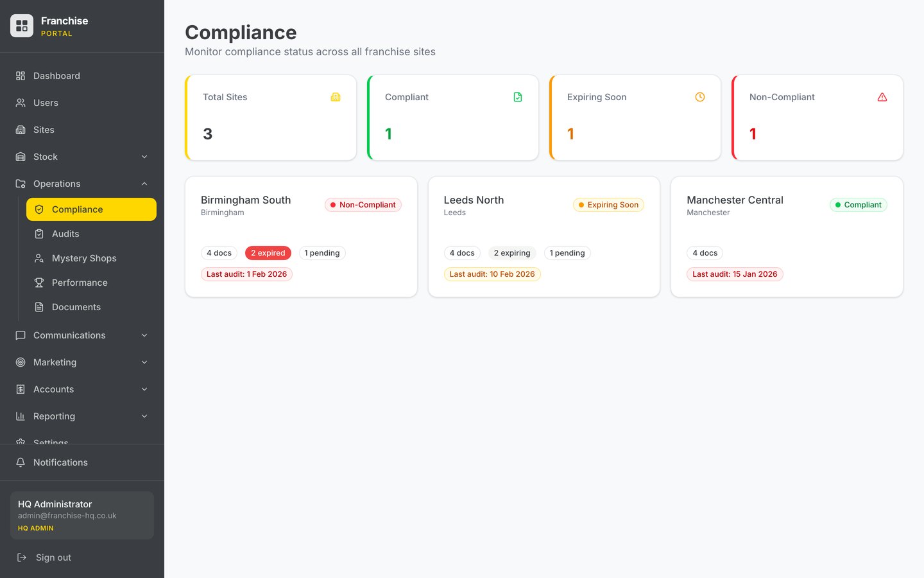Image resolution: width=924 pixels, height=578 pixels.
Task: Open the Audits menu item
Action: [x=91, y=234]
